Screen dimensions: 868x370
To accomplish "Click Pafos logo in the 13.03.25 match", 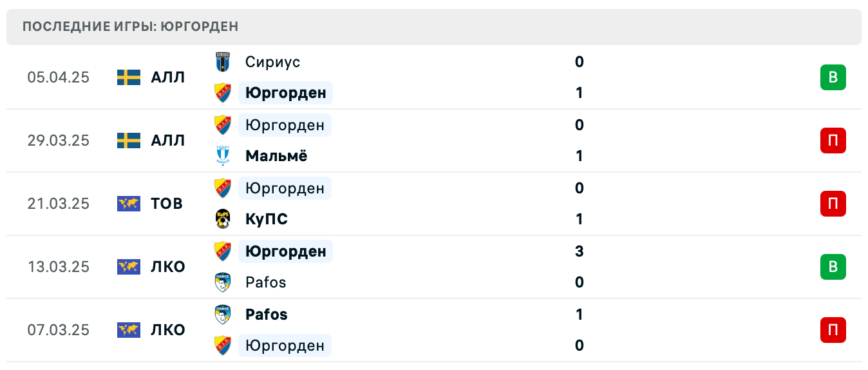I will (223, 282).
